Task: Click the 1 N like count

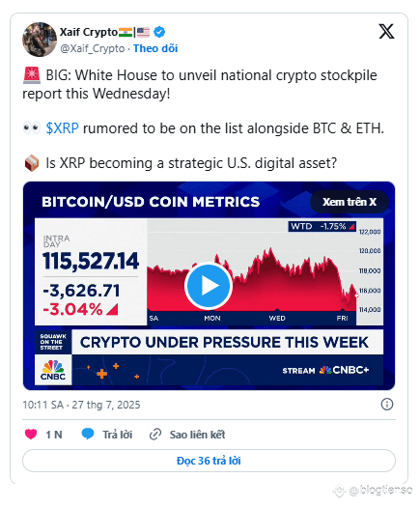Action: 54,435
